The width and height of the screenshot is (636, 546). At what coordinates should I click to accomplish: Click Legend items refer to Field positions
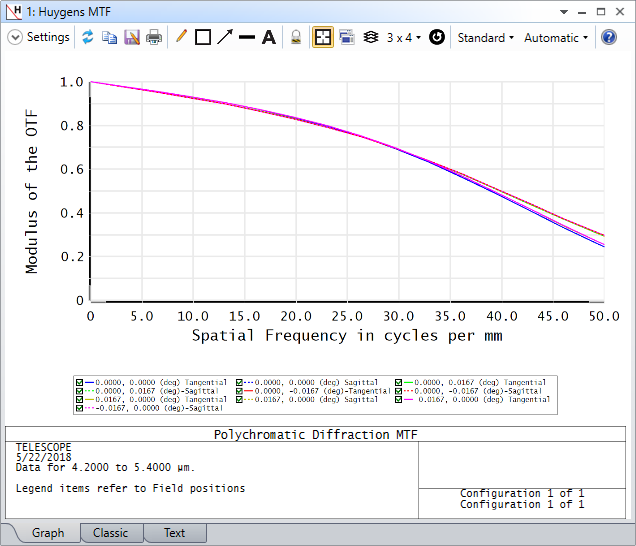point(130,488)
